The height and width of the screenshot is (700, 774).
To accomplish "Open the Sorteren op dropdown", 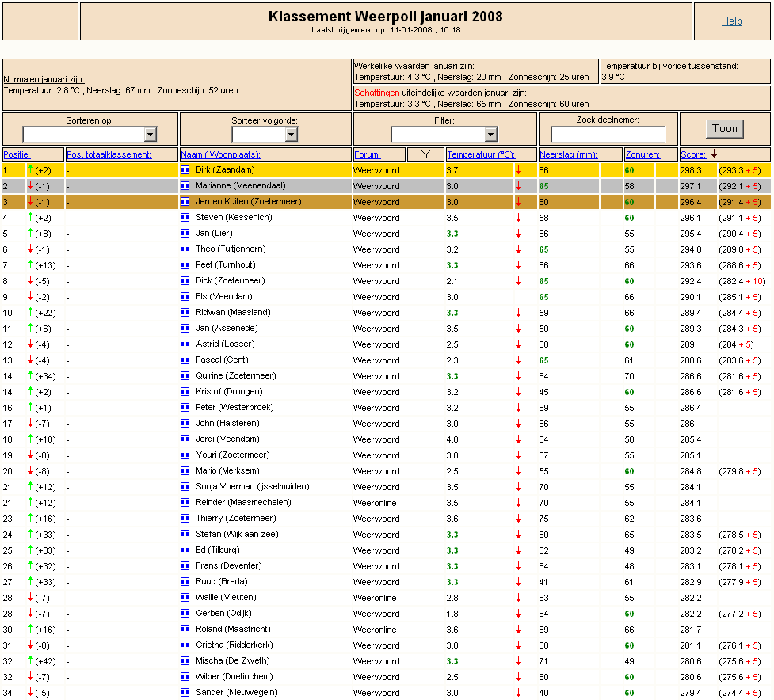I will pyautogui.click(x=90, y=134).
